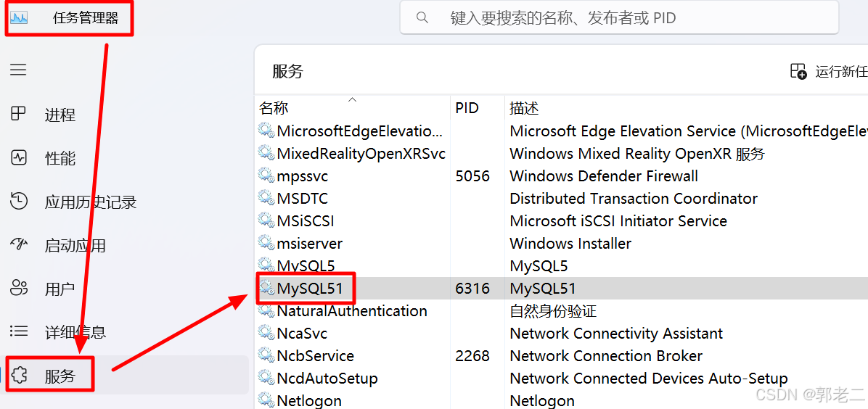Open the 启动应用 startup apps icon
Screen dimensions: 868x409
pos(18,244)
